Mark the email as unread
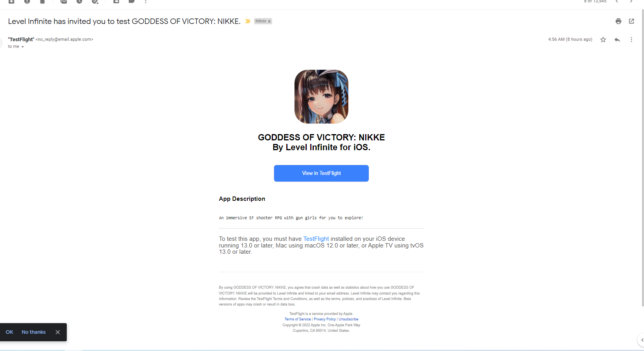This screenshot has height=351, width=644. coord(64,2)
